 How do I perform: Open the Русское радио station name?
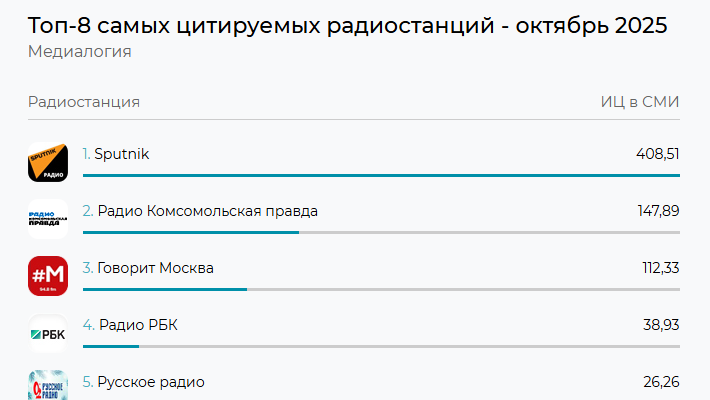click(151, 382)
